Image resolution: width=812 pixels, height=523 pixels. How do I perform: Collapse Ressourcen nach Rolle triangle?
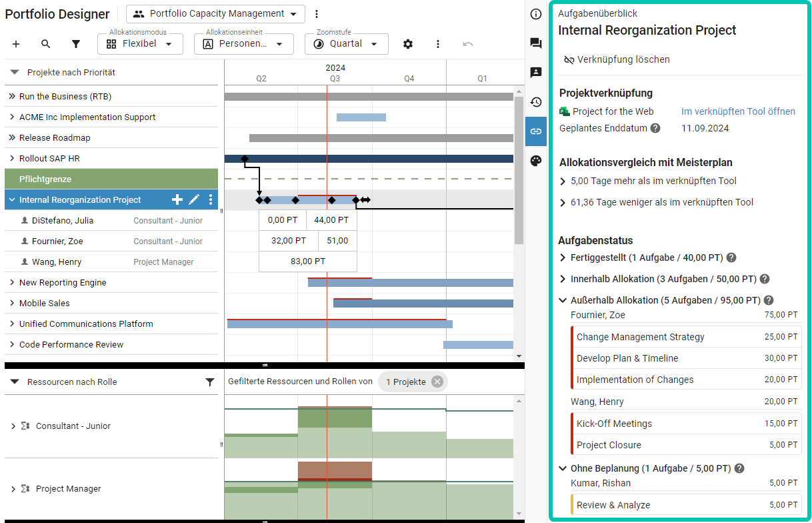[15, 382]
